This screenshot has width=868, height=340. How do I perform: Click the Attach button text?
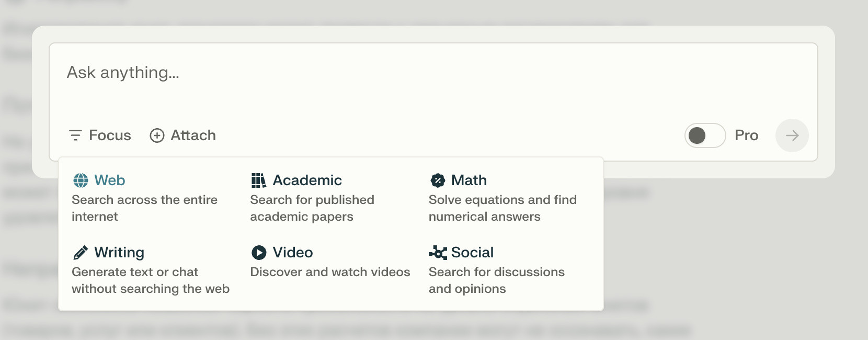click(193, 135)
